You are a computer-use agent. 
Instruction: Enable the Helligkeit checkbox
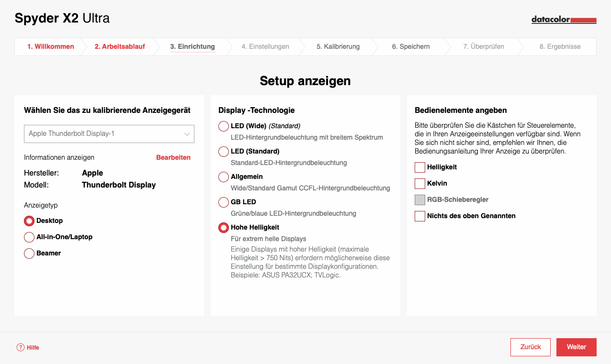click(420, 167)
